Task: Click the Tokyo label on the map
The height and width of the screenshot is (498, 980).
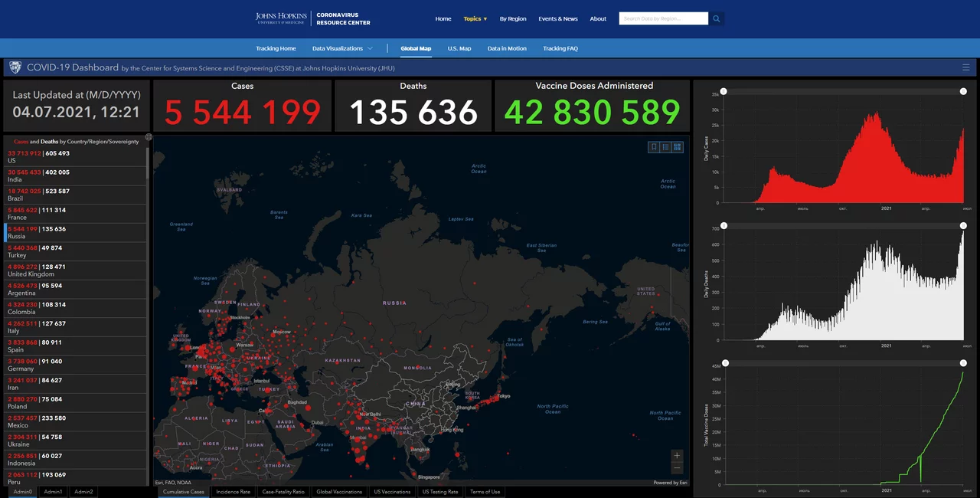Action: [504, 396]
